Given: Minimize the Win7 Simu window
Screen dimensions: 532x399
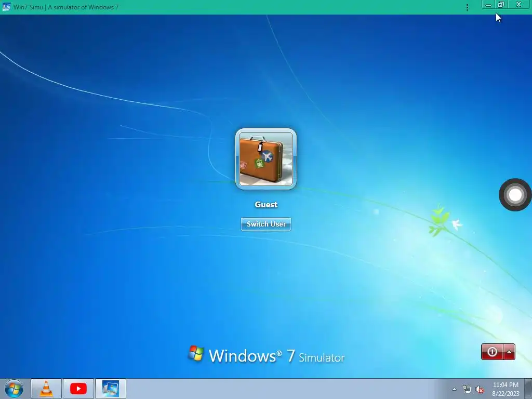Looking at the screenshot, I should pos(488,5).
